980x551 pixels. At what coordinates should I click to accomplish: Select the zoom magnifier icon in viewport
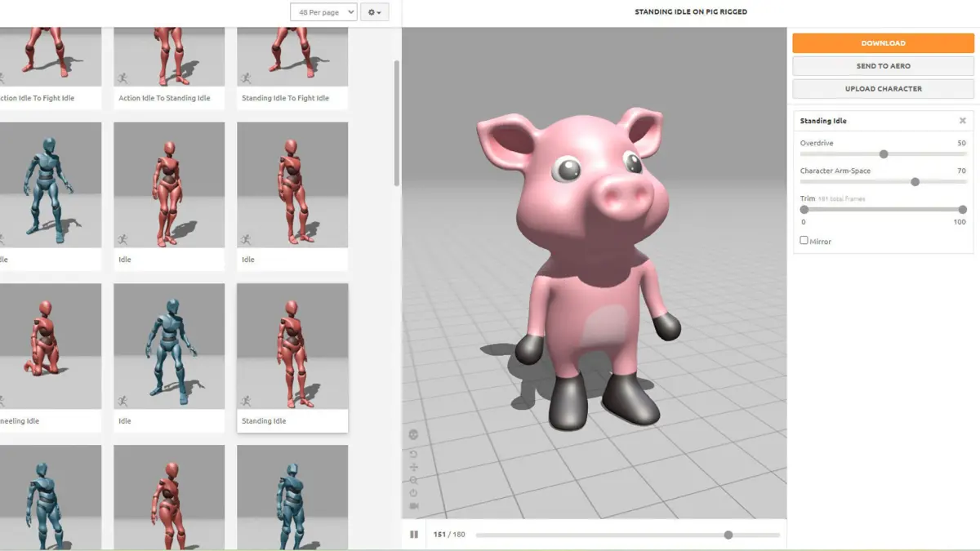click(413, 480)
